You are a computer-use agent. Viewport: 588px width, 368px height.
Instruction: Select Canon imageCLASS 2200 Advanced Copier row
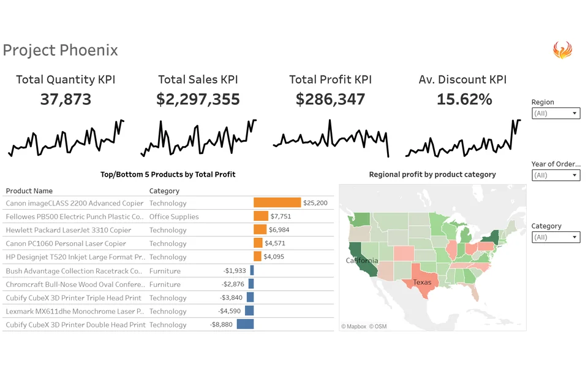pos(168,203)
